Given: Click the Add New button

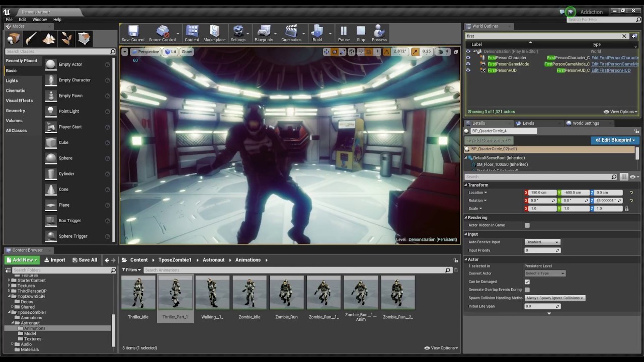Looking at the screenshot, I should pos(22,260).
